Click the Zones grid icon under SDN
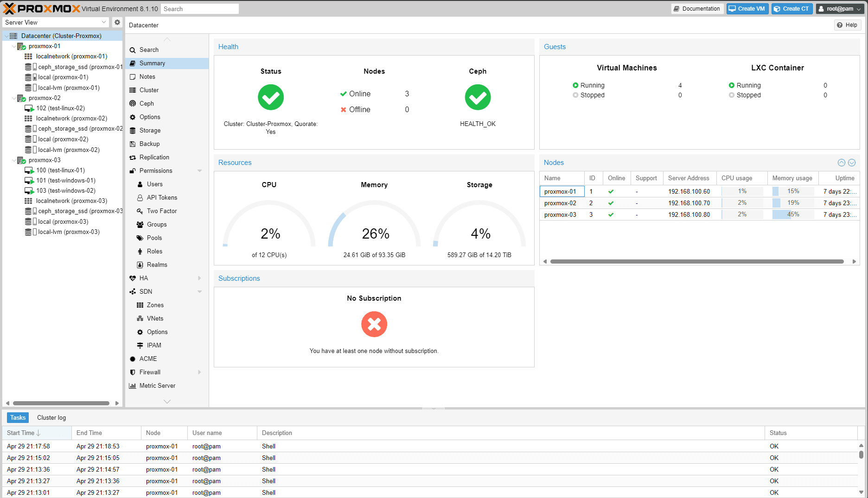Image resolution: width=868 pixels, height=498 pixels. tap(140, 305)
